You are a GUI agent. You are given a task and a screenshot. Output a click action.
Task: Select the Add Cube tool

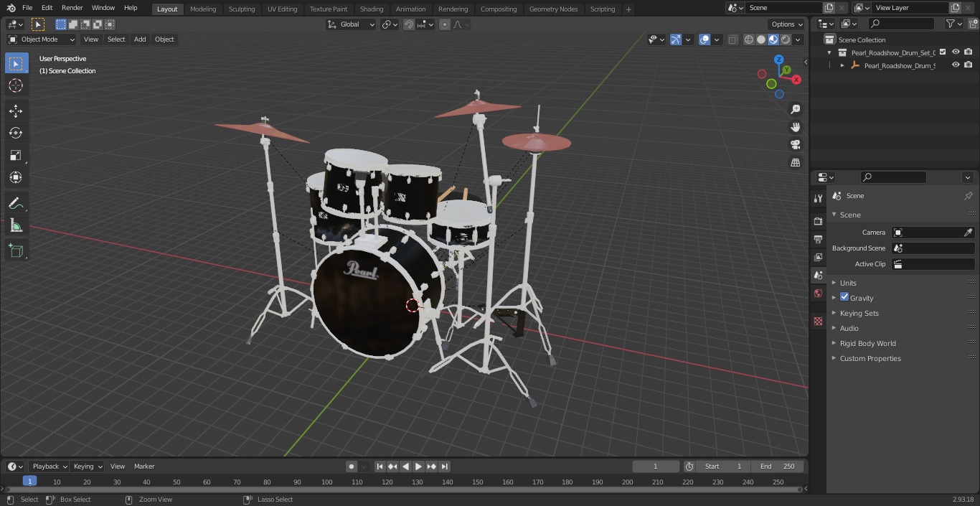[16, 251]
